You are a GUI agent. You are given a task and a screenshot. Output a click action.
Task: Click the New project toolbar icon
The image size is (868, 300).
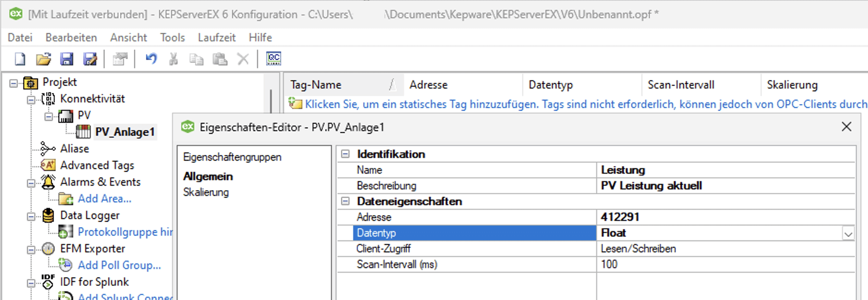[20, 59]
